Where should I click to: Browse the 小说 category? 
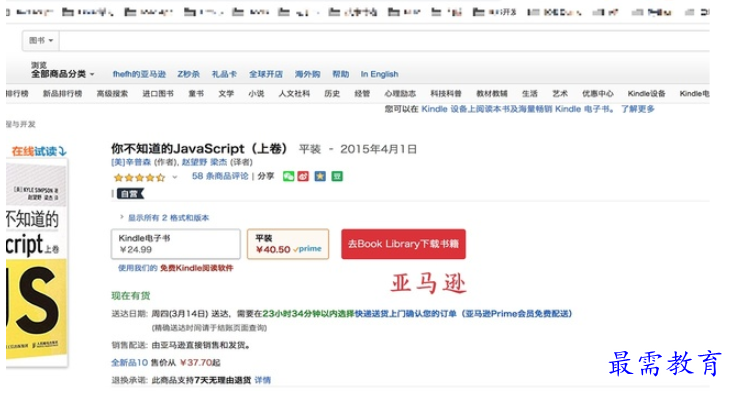coord(256,94)
